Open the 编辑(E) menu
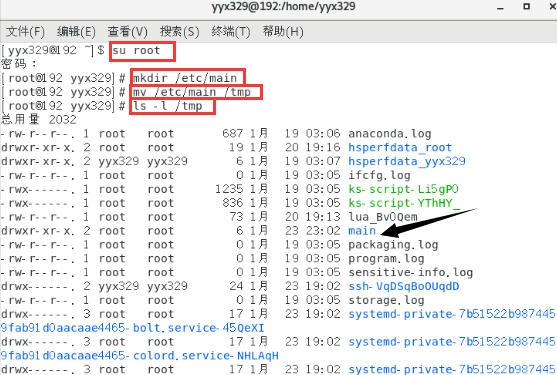This screenshot has height=375, width=557. (76, 32)
